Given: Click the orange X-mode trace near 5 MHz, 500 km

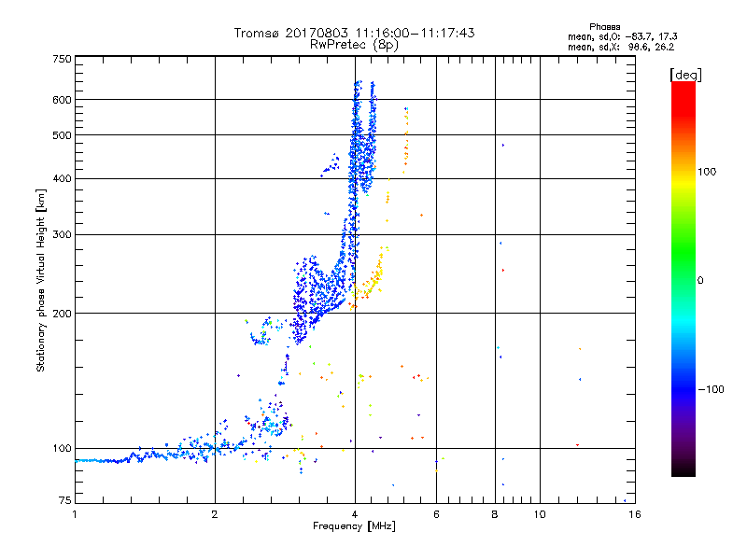Looking at the screenshot, I should click(x=406, y=141).
